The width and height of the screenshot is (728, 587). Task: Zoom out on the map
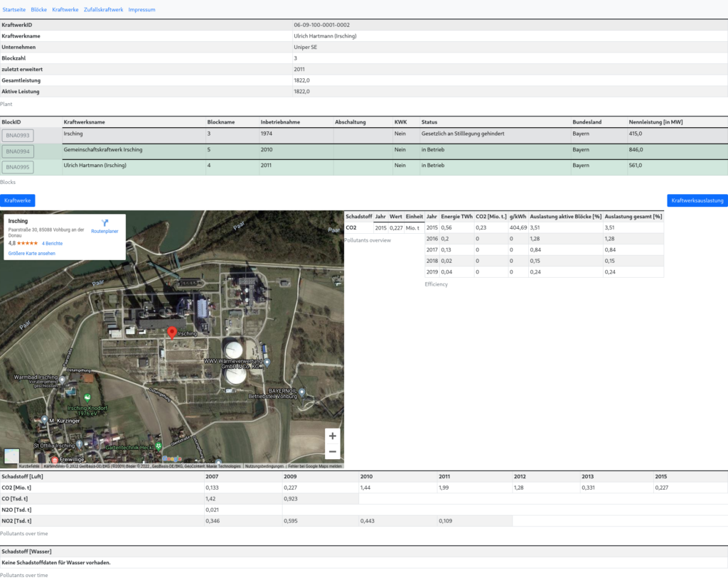pos(332,452)
